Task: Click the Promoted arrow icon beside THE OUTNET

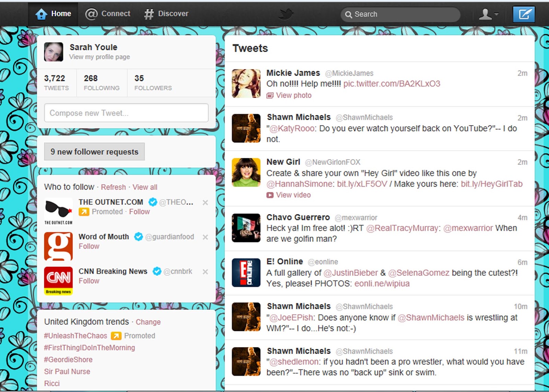Action: pos(84,212)
